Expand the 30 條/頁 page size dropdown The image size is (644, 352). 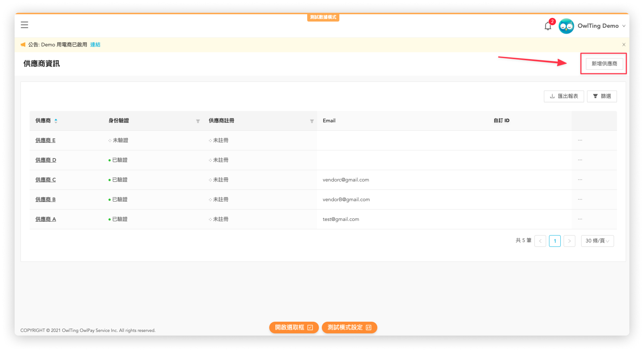(597, 241)
